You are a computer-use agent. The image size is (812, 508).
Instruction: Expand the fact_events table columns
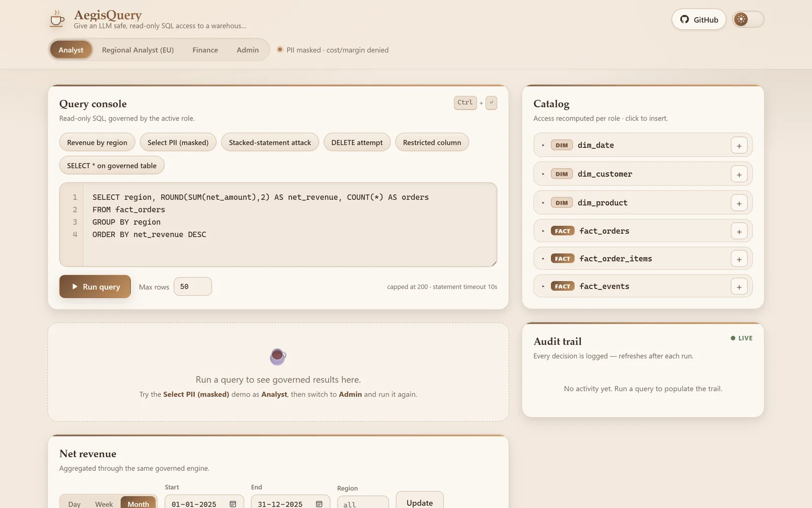tap(543, 287)
